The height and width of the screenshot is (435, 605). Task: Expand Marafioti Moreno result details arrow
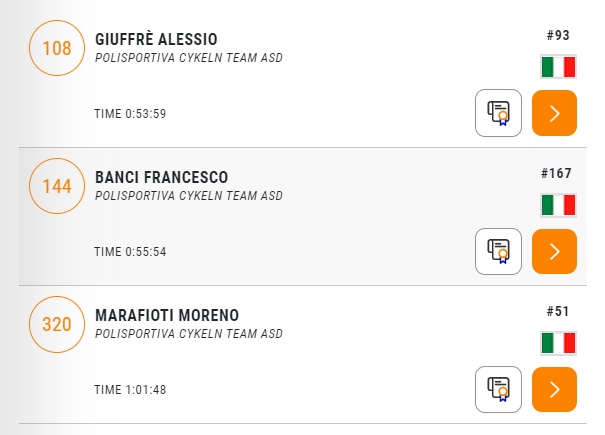554,389
